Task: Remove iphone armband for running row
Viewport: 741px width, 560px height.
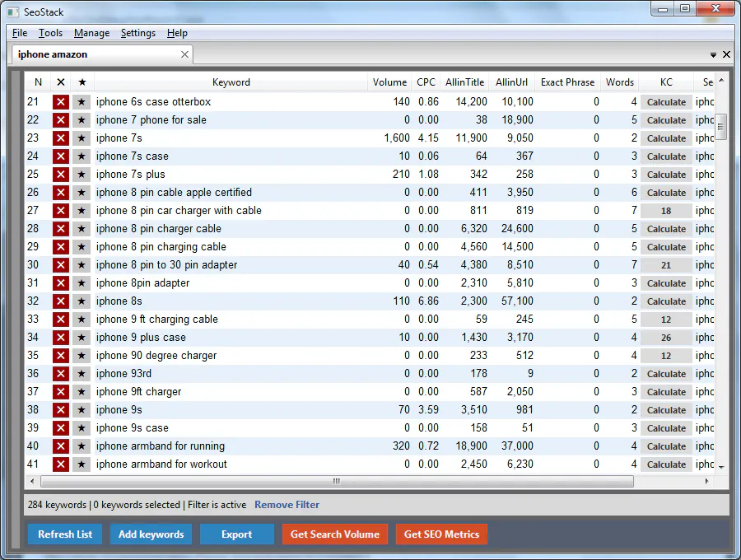Action: click(60, 446)
